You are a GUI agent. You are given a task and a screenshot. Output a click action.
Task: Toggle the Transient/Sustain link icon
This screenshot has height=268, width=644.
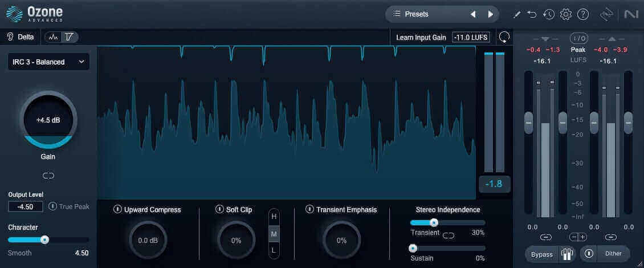pos(449,235)
